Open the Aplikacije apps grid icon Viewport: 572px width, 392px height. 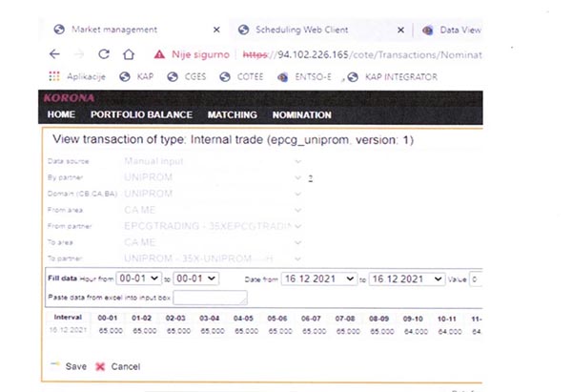coord(54,75)
